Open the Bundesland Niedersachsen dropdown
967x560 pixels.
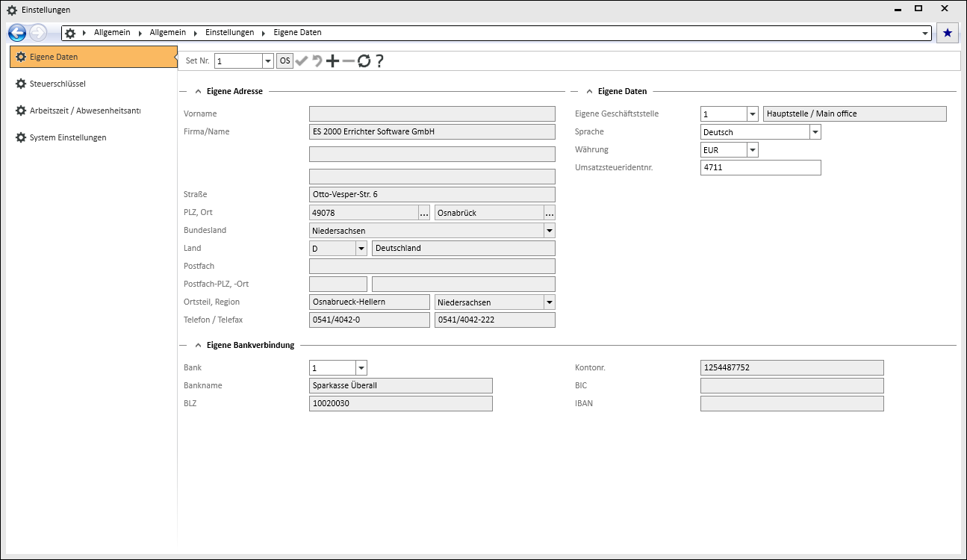click(550, 231)
